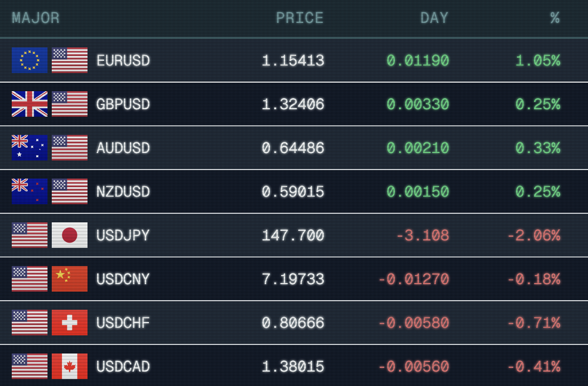Click the Switzerland flag icon
The image size is (588, 386).
[69, 323]
